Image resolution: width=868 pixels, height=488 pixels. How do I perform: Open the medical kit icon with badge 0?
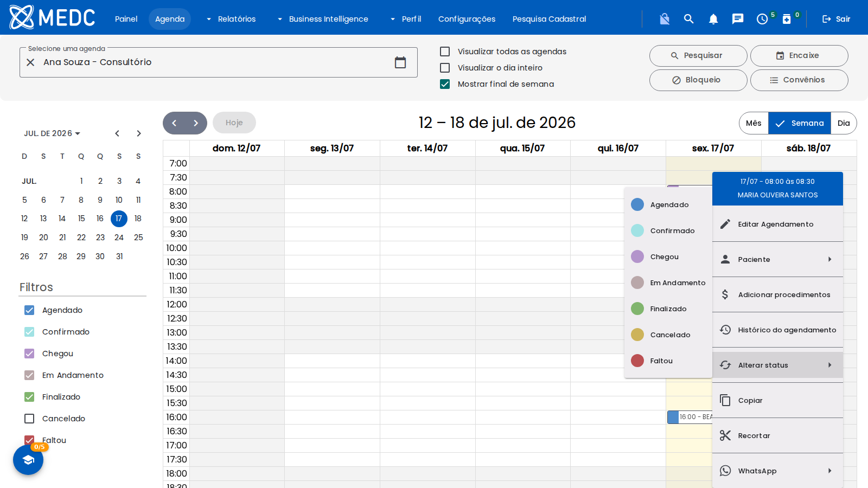point(787,19)
